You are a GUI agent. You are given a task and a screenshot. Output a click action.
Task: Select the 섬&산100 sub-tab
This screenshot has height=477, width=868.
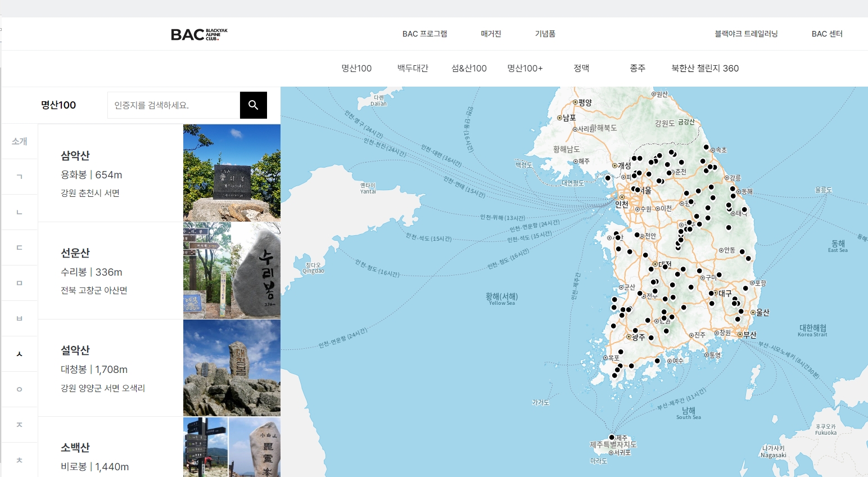click(x=469, y=68)
